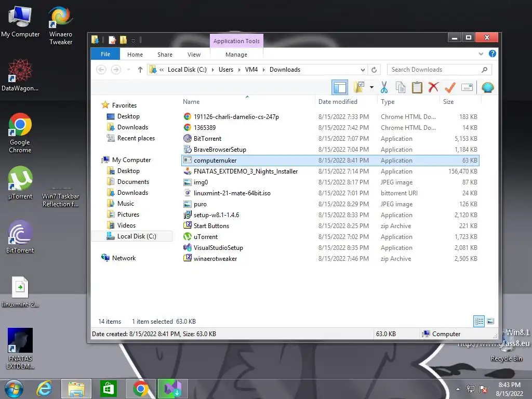
Task: Click the orange checkmark Properties icon
Action: pos(450,87)
